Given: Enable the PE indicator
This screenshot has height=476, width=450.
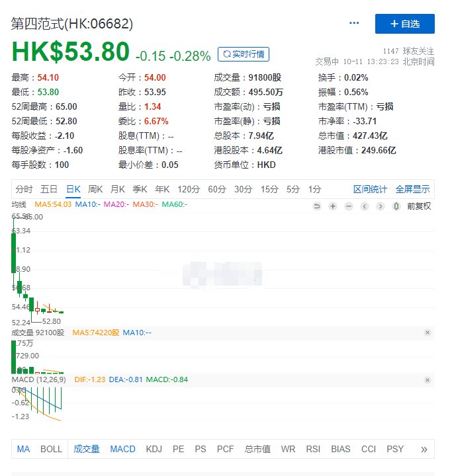Looking at the screenshot, I should click(179, 449).
